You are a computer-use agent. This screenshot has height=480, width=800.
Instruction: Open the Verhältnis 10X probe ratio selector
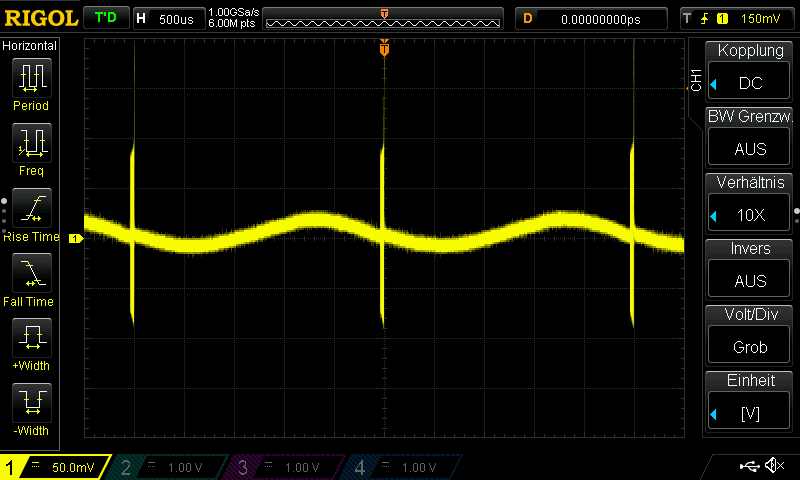[750, 204]
